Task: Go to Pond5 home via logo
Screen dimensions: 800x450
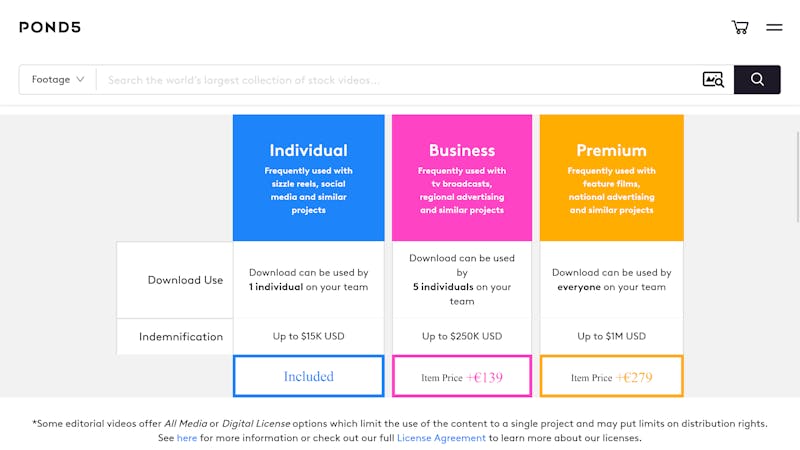Action: tap(50, 28)
